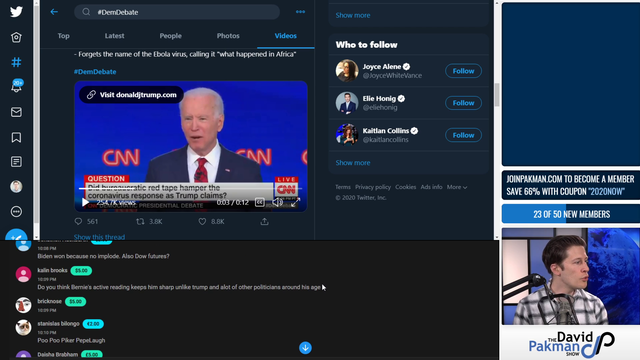Viewport: 640px width, 360px height.
Task: Click the back arrow beside search box
Action: (54, 12)
